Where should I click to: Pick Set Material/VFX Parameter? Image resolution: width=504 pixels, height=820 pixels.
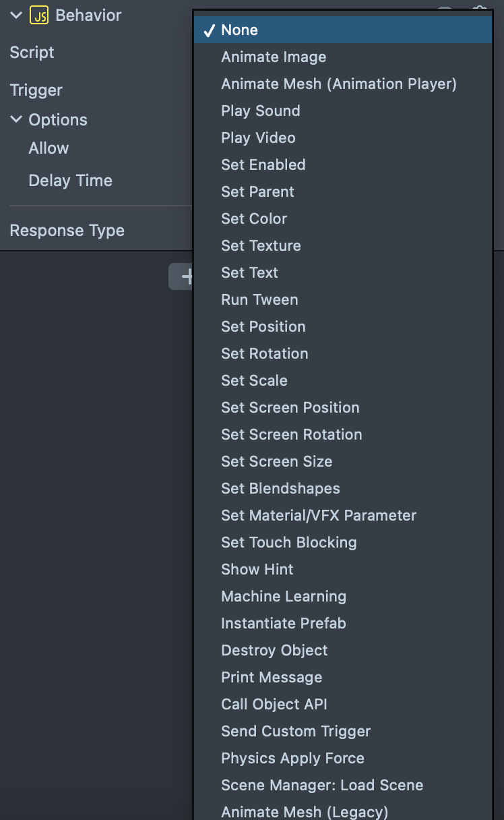point(319,515)
